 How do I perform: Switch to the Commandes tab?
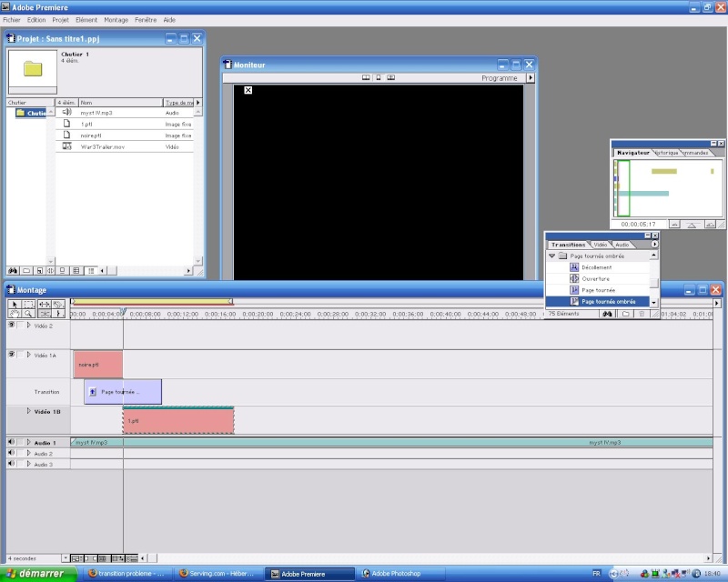coord(695,153)
